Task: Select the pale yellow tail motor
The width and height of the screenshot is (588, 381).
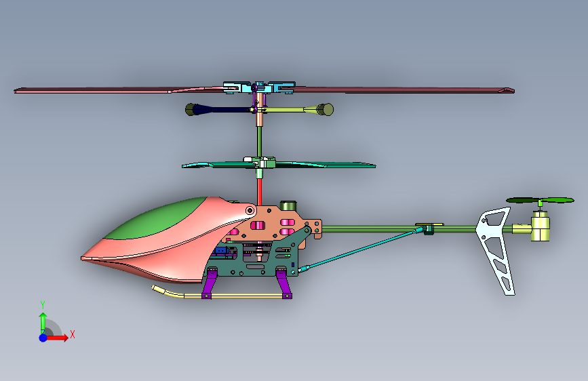Action: (540, 226)
